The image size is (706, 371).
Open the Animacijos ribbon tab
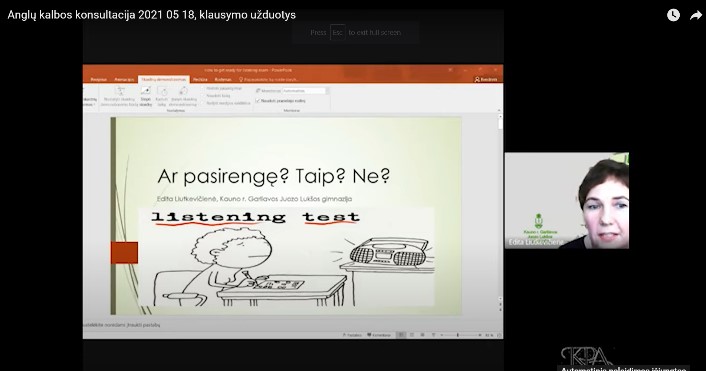(x=124, y=79)
